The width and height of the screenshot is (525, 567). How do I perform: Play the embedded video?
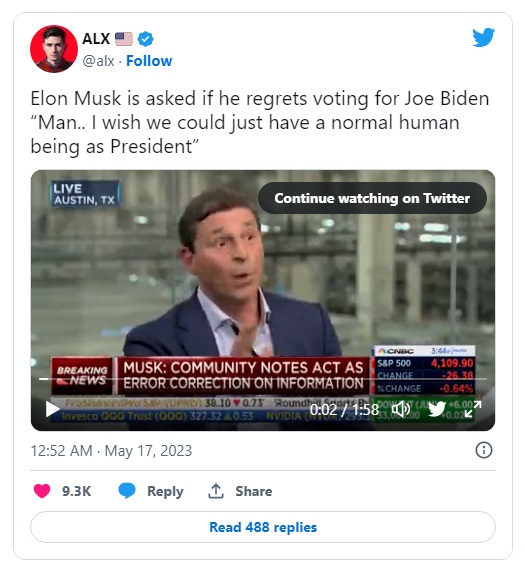[x=52, y=409]
